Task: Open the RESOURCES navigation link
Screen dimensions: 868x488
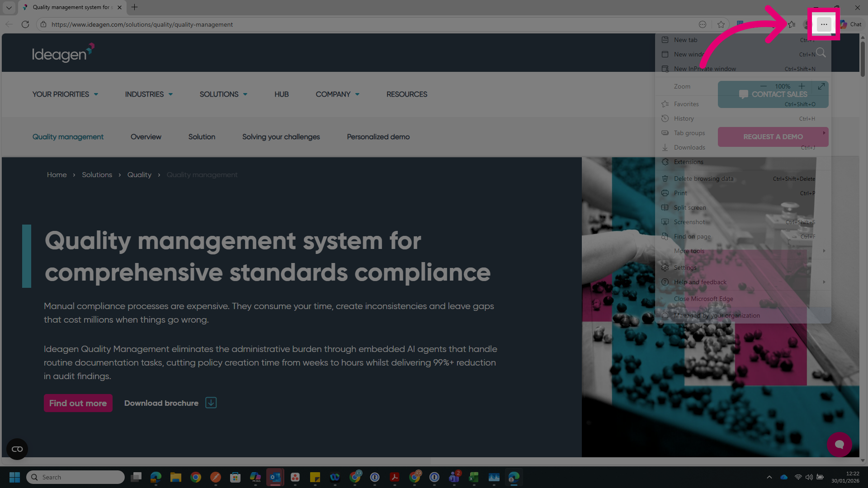Action: [407, 94]
